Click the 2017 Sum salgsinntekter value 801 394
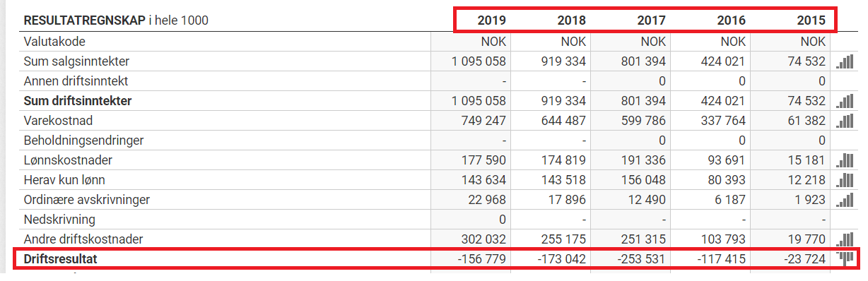The height and width of the screenshot is (281, 868). click(x=643, y=61)
